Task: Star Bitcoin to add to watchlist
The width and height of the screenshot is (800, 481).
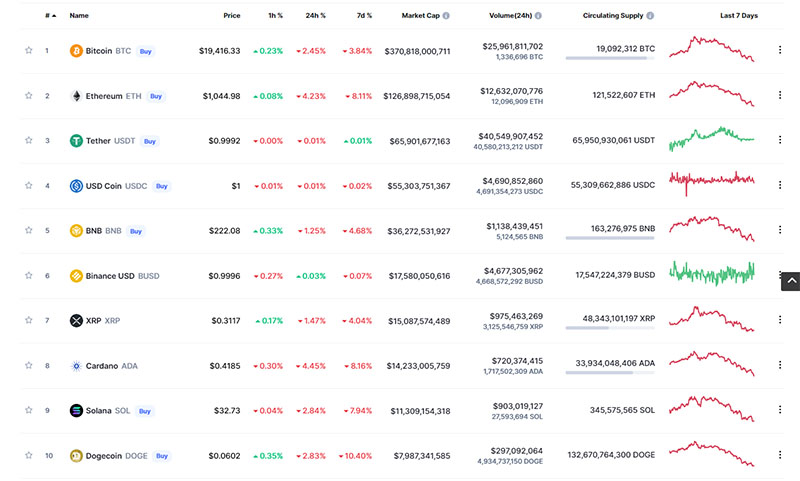Action: 29,51
